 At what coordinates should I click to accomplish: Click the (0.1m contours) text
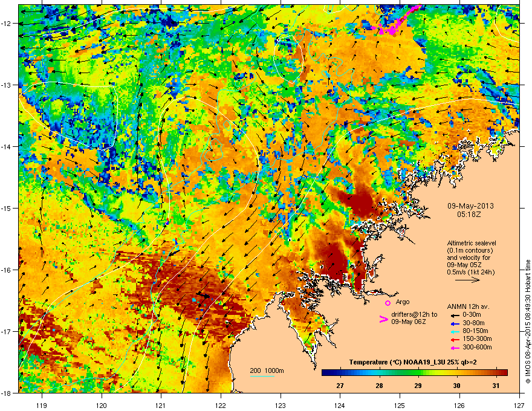tap(470, 251)
